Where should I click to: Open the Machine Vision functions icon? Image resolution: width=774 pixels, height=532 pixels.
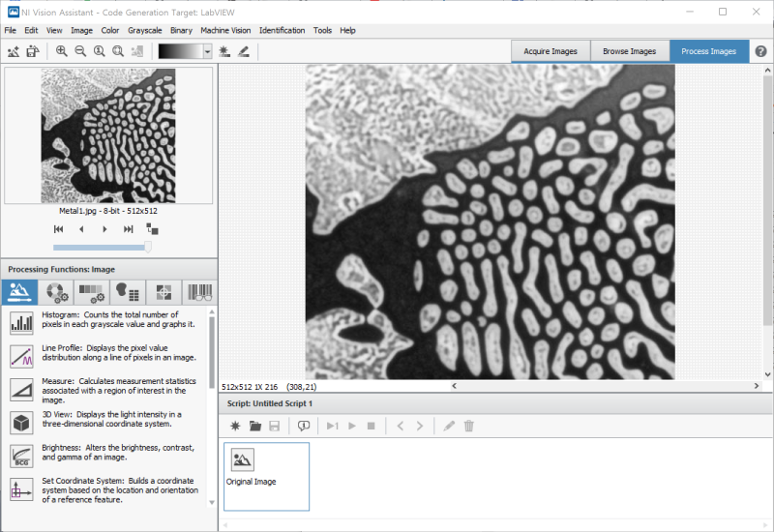click(164, 291)
